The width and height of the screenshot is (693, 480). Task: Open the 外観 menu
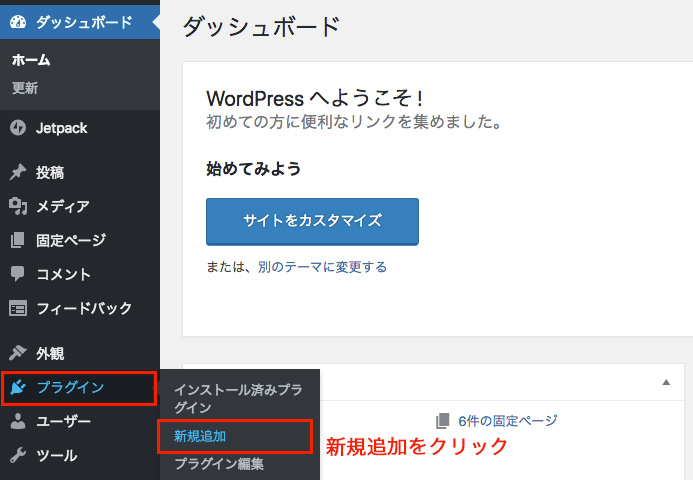click(80, 353)
